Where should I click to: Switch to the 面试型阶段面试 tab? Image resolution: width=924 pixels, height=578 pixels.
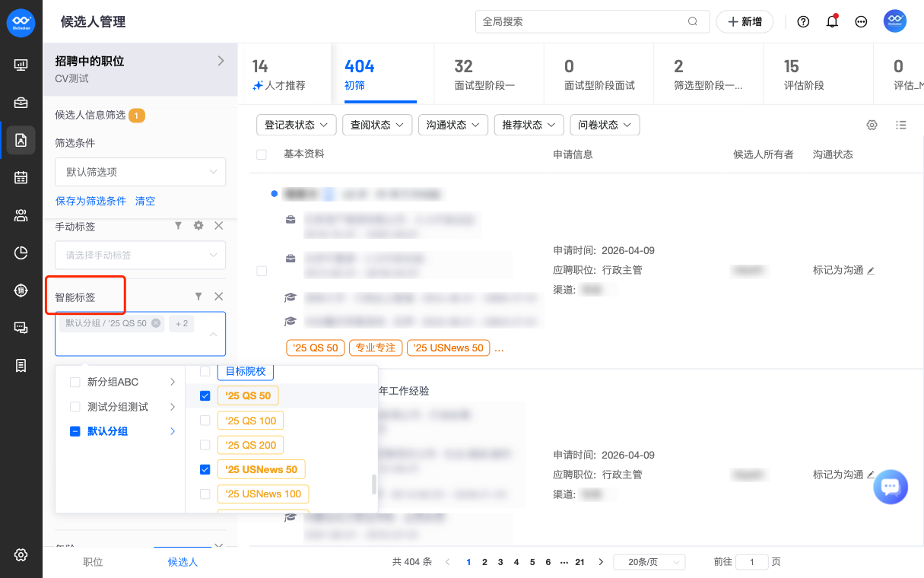click(x=599, y=74)
